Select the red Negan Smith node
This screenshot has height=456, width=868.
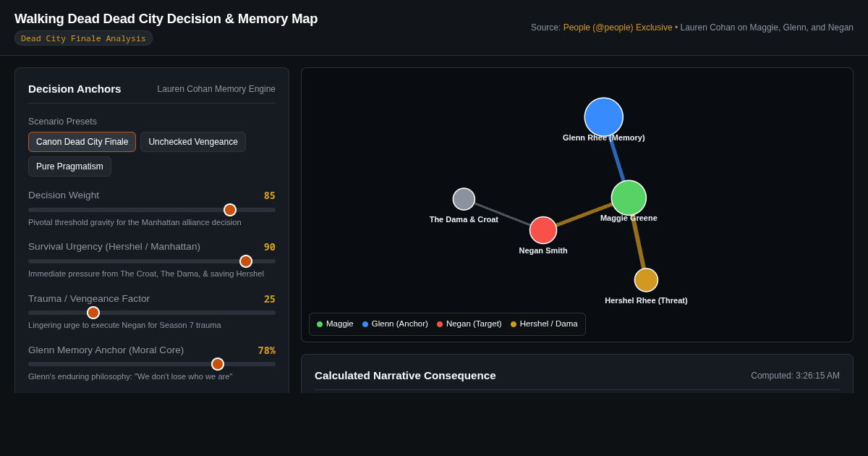click(543, 230)
